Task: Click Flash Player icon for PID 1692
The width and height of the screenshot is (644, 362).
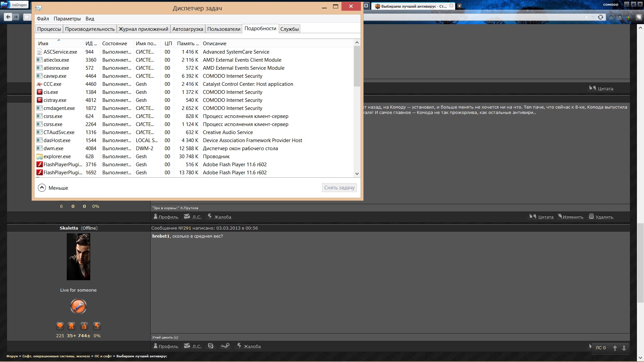Action: pos(40,172)
